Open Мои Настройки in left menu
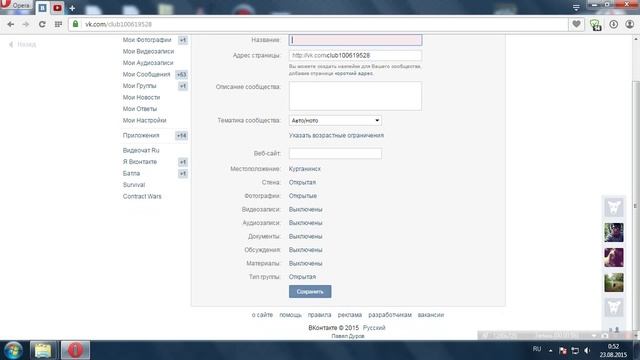 pos(144,120)
